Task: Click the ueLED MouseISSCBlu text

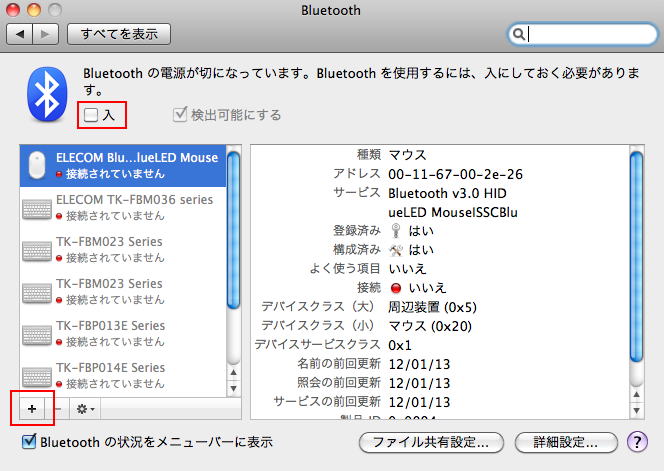Action: tap(453, 212)
